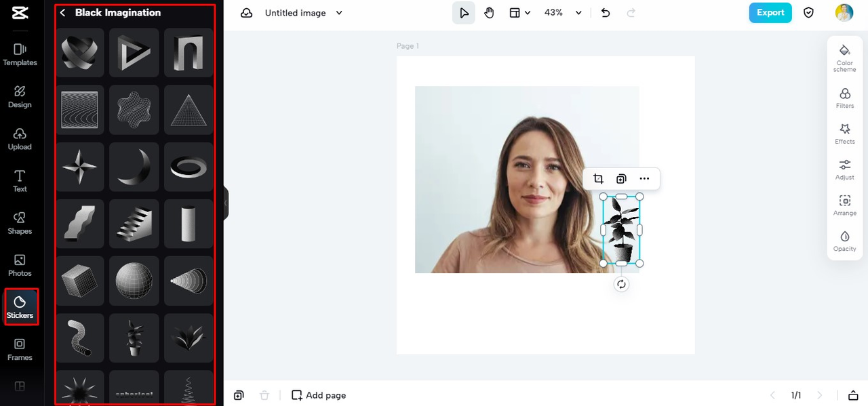The width and height of the screenshot is (868, 406).
Task: Rename the Untitled image title
Action: (x=295, y=13)
